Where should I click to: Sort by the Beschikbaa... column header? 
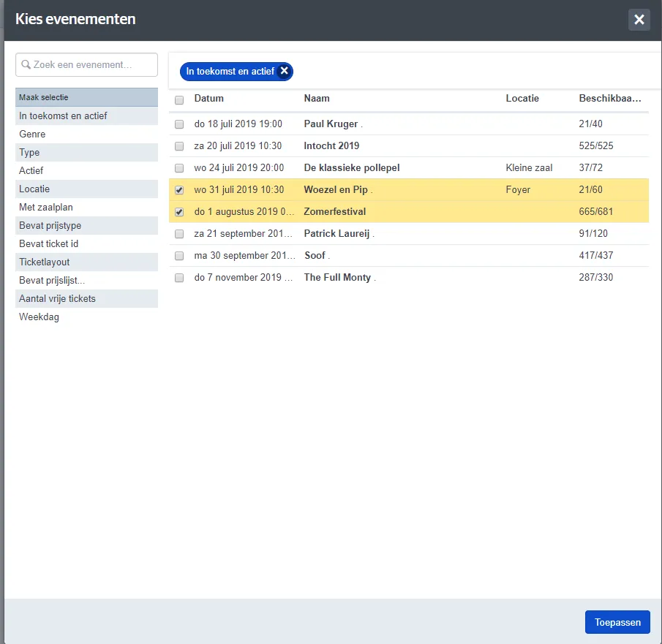(x=610, y=99)
